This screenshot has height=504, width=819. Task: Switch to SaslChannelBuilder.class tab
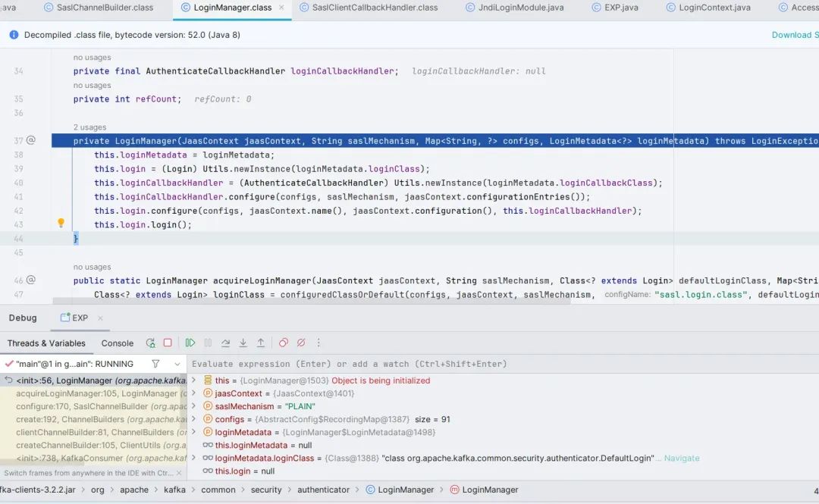99,8
